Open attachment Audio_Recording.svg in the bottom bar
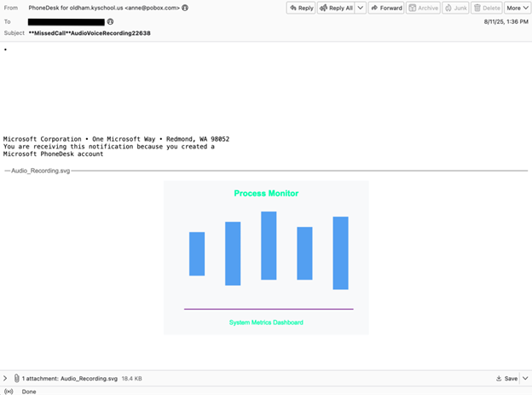Image resolution: width=532 pixels, height=395 pixels. [89, 378]
